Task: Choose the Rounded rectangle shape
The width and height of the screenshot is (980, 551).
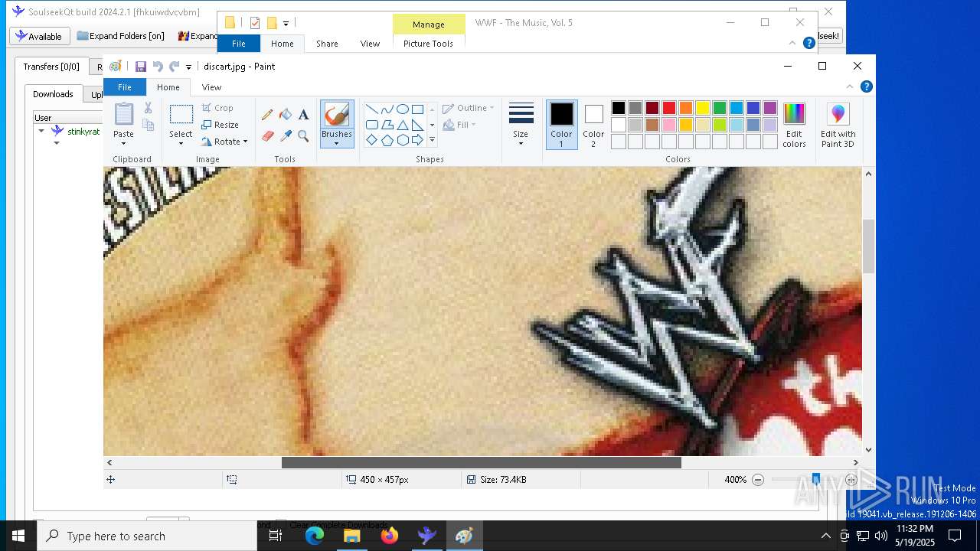Action: 372,125
